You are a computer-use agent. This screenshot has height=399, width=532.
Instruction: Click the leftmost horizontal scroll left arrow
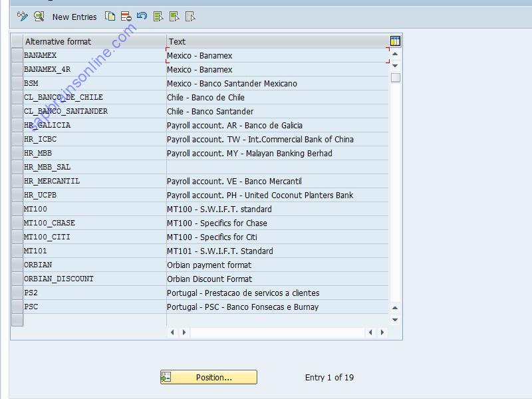coord(172,332)
